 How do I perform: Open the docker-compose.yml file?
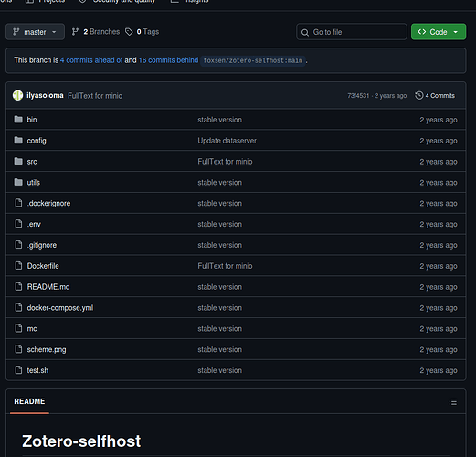tap(60, 308)
